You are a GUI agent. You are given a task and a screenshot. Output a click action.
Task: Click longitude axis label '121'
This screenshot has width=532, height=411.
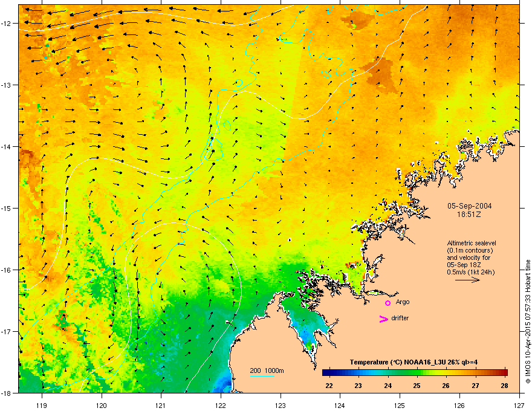[161, 405]
